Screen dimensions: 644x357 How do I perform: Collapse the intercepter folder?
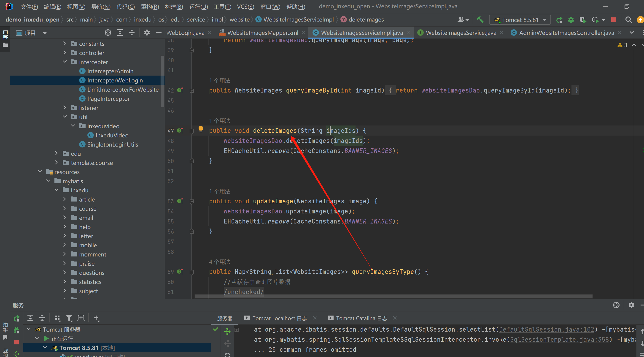point(65,62)
